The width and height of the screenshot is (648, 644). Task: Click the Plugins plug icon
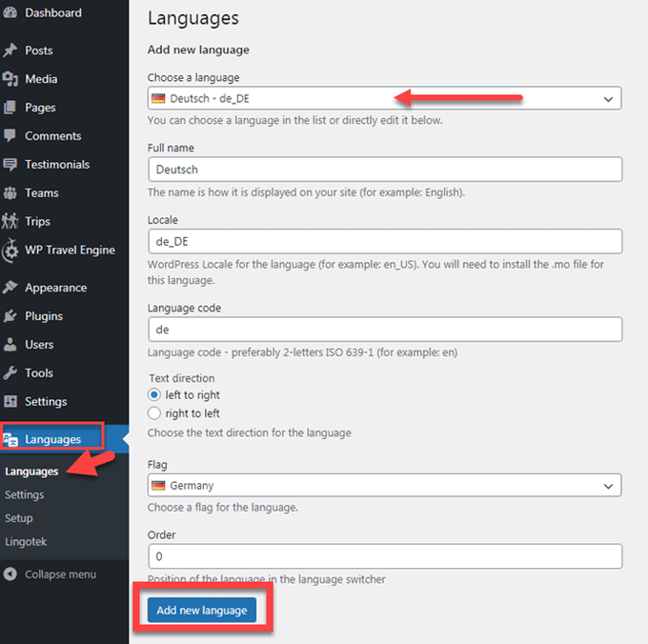[10, 316]
